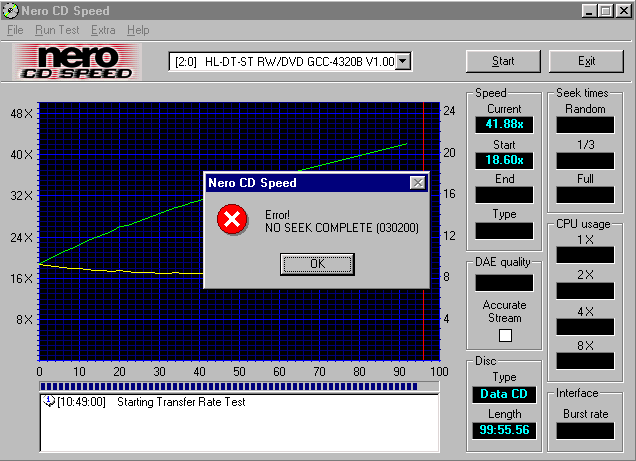Open the File menu
The height and width of the screenshot is (461, 636).
click(15, 30)
